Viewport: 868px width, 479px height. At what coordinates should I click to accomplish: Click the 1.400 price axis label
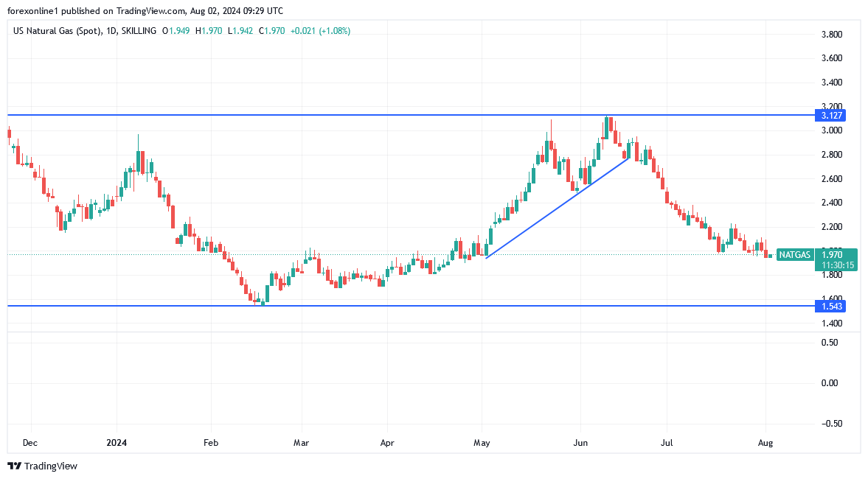tap(832, 323)
